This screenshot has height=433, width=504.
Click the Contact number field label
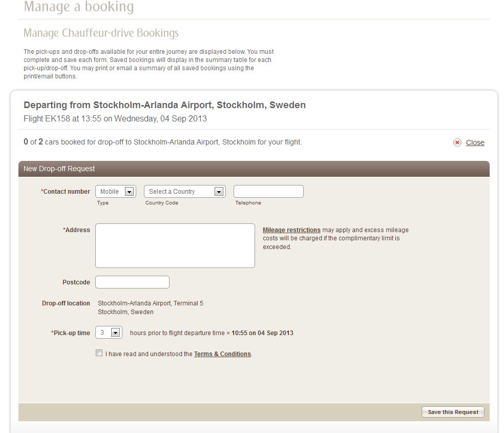[x=66, y=192]
